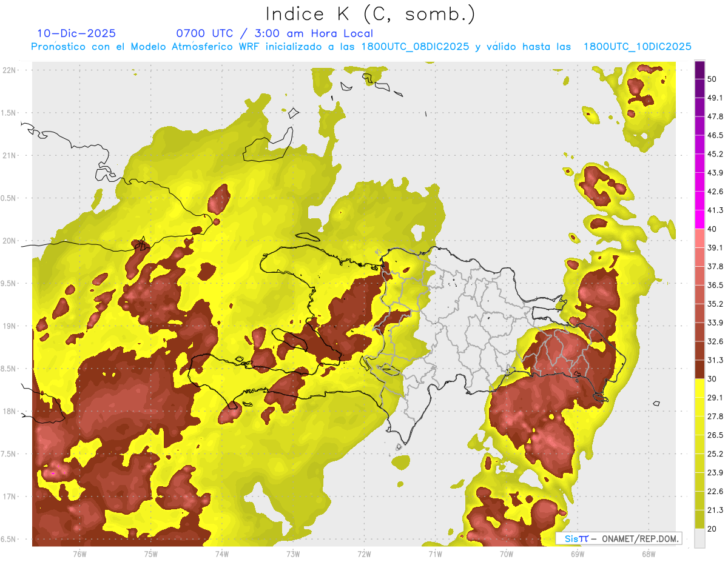Pick longitude label "73W"

tap(293, 554)
